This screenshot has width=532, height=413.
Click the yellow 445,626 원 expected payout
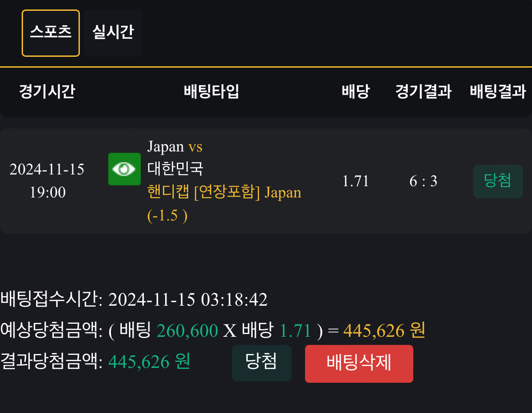[384, 331]
